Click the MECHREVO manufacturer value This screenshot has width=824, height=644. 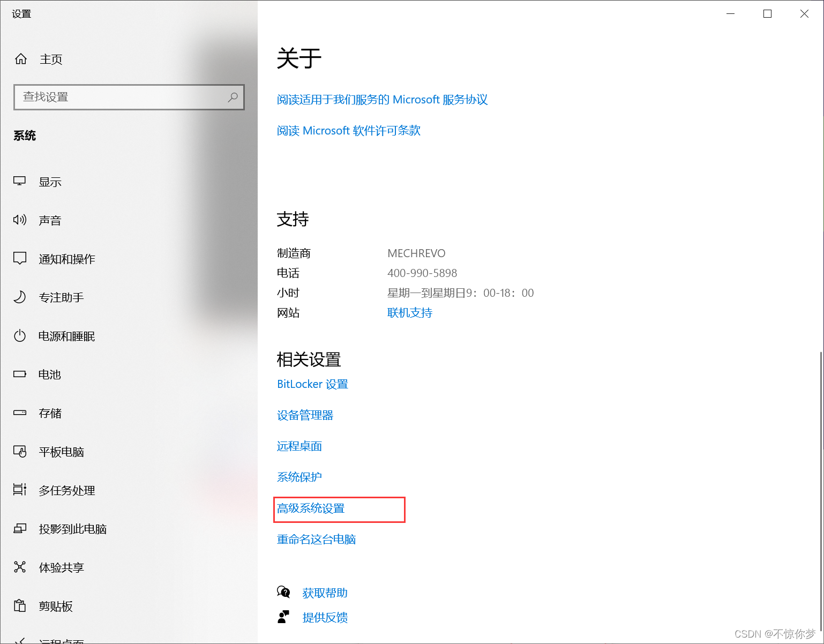click(x=416, y=253)
